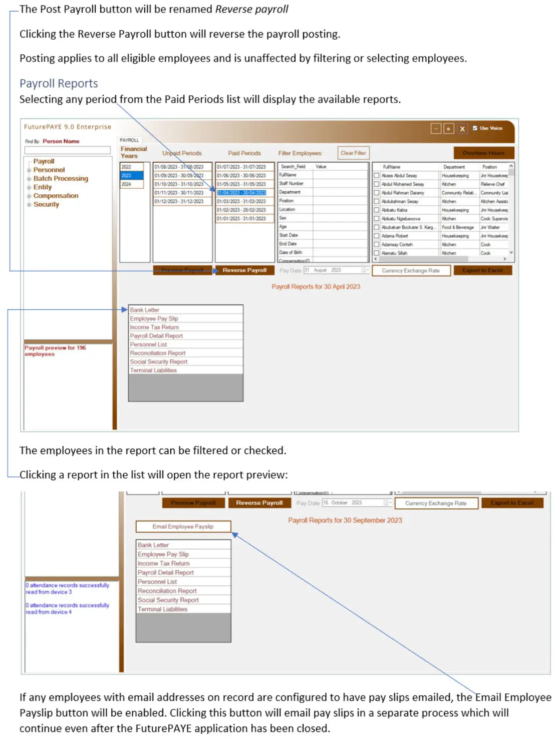Image resolution: width=560 pixels, height=741 pixels.
Task: Click the employee list vertical scrollbar down arrow
Action: [511, 253]
